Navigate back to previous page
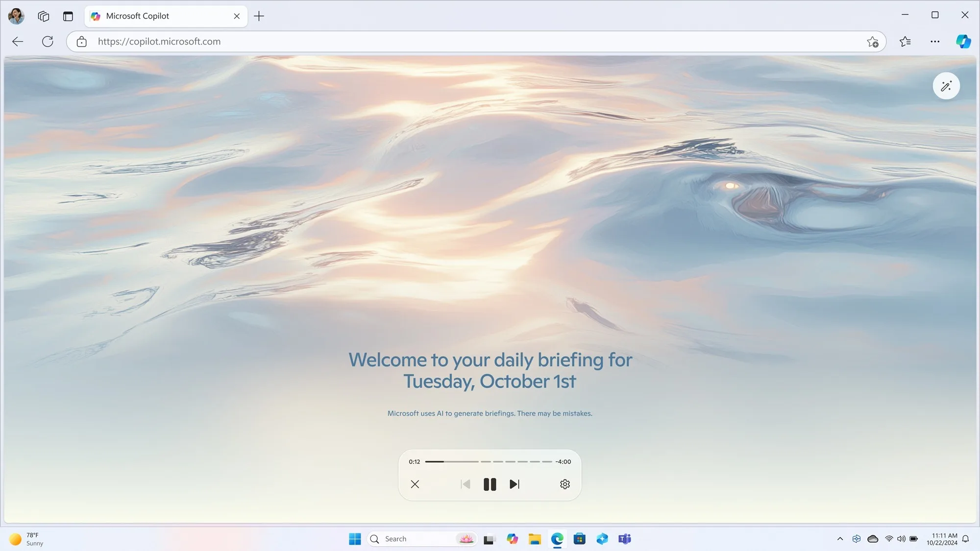 (17, 41)
